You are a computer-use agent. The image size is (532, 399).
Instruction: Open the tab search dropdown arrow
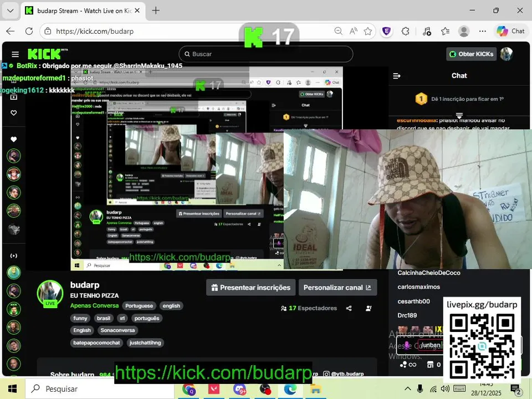click(11, 11)
